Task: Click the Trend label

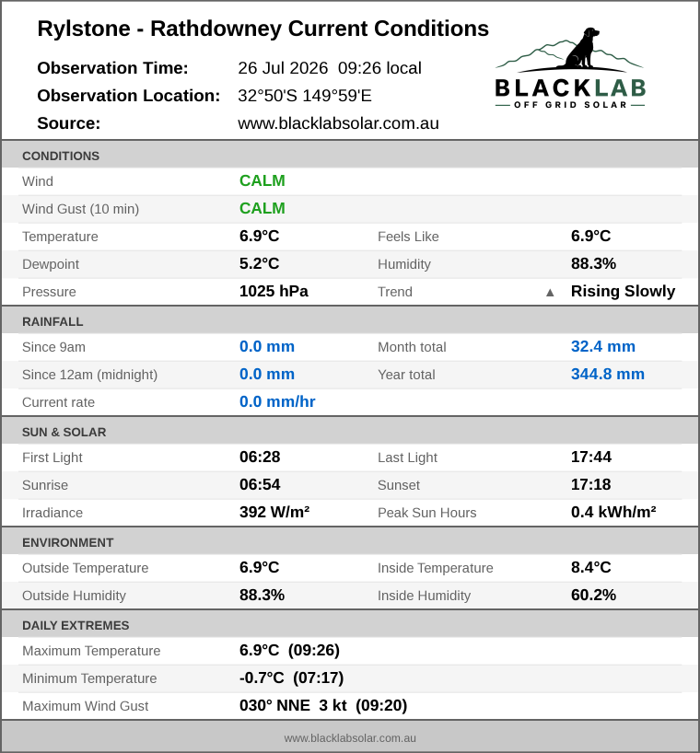Action: 395,292
